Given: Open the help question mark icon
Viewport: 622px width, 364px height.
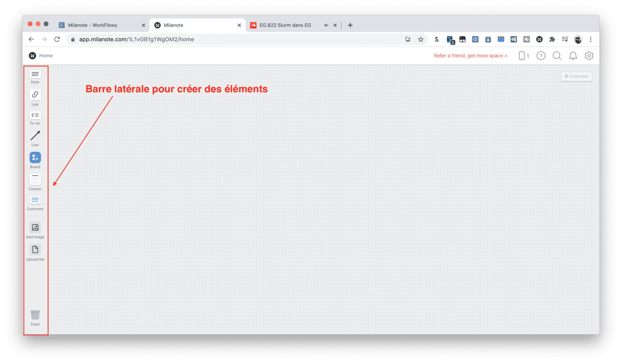Looking at the screenshot, I should (x=541, y=56).
